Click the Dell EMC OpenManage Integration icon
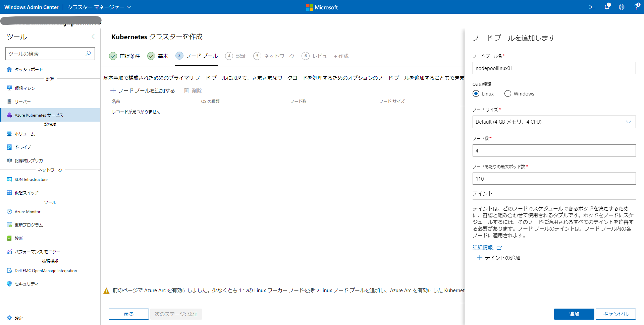Image resolution: width=644 pixels, height=325 pixels. pos(9,270)
